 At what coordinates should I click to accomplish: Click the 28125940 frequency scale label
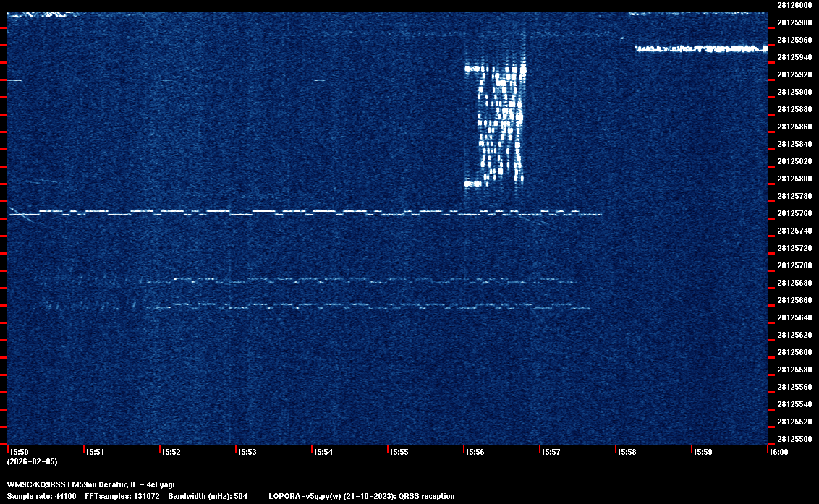coord(794,57)
